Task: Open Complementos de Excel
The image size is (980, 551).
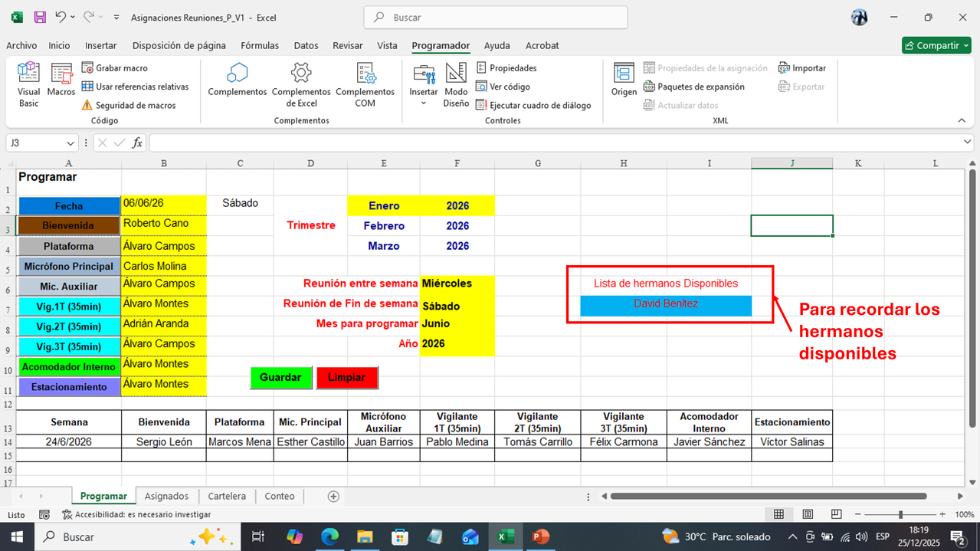Action: 301,85
